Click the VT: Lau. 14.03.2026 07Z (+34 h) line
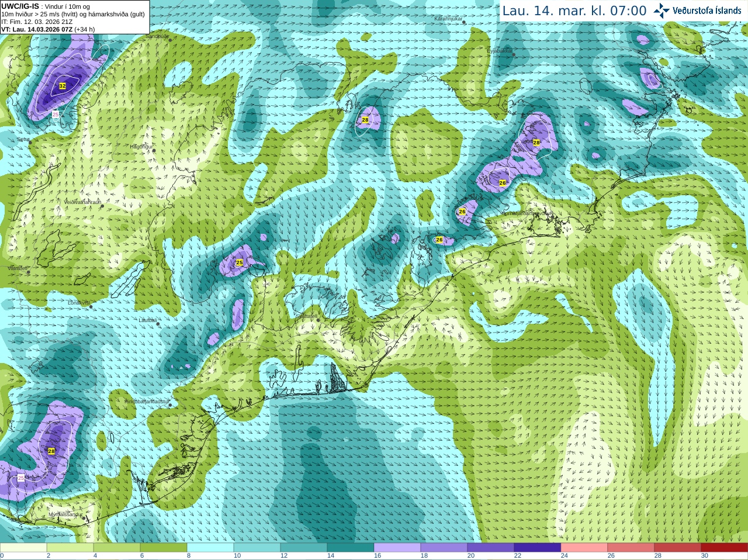This screenshot has height=560, width=748. (x=48, y=29)
